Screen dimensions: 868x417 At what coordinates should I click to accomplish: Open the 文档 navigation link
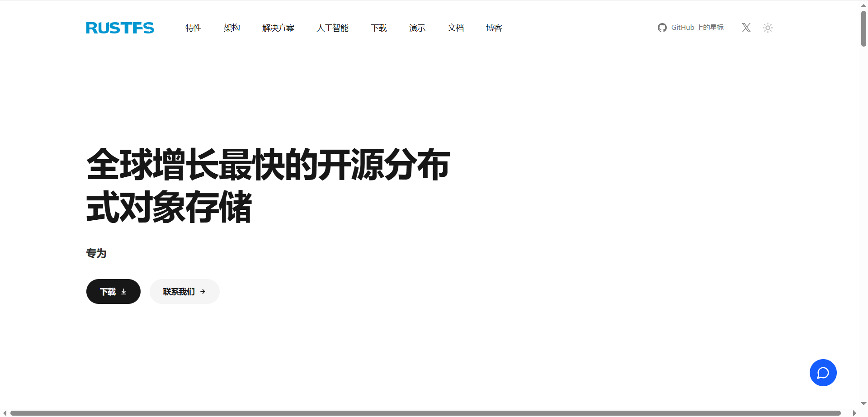click(x=456, y=28)
